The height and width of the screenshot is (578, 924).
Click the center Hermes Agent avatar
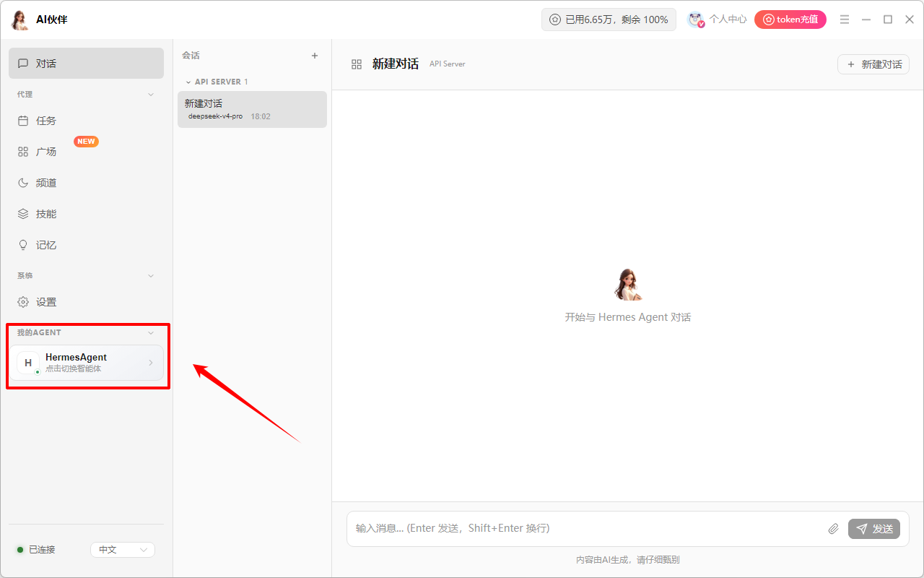click(x=627, y=284)
